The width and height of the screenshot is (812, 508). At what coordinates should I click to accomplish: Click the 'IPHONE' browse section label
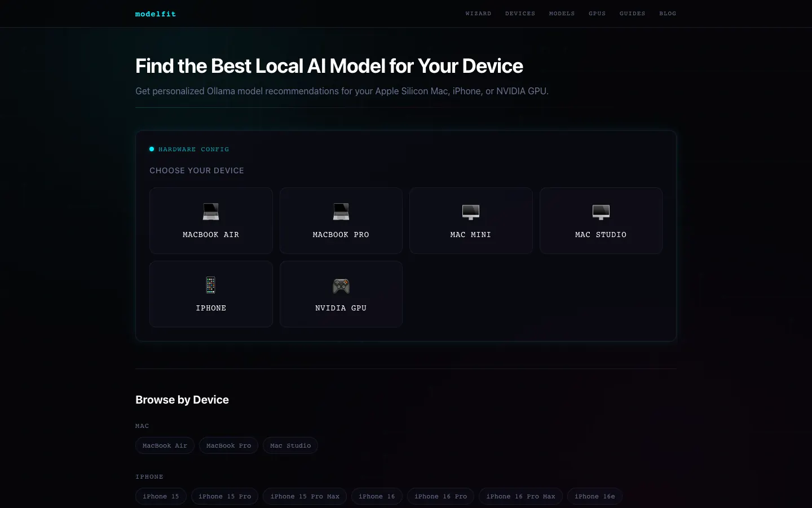click(x=149, y=477)
